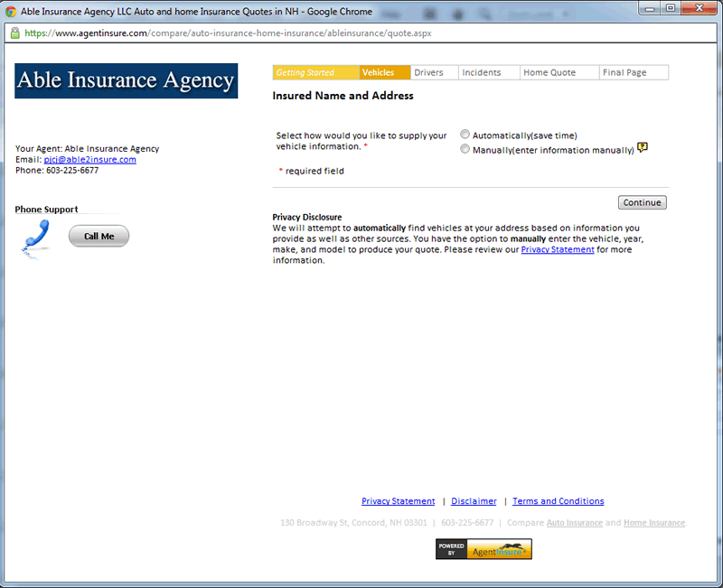Viewport: 723px width, 588px height.
Task: Open the Incidents tab
Action: [489, 72]
